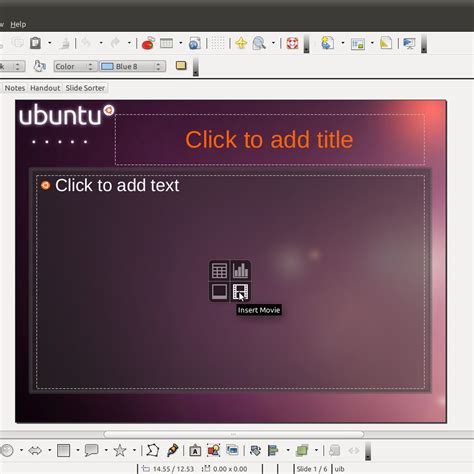This screenshot has height=474, width=474.
Task: Select the Block Arrows shape tool
Action: pyautogui.click(x=35, y=451)
